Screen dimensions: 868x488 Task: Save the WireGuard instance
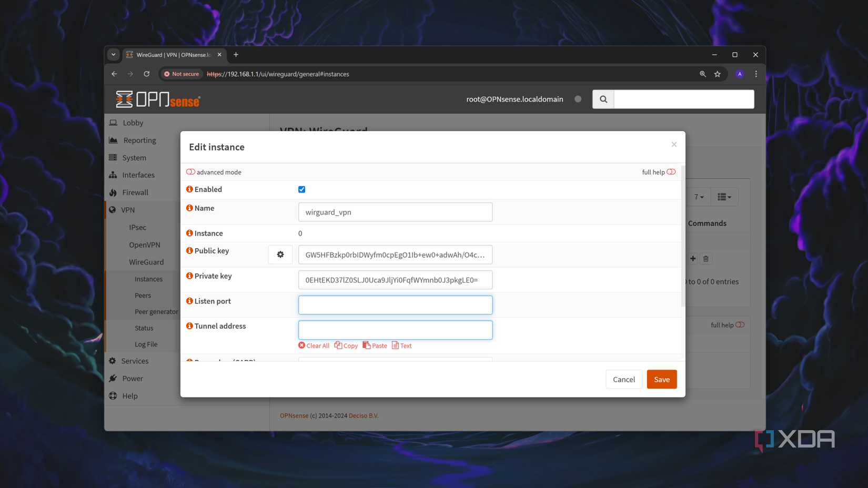661,379
